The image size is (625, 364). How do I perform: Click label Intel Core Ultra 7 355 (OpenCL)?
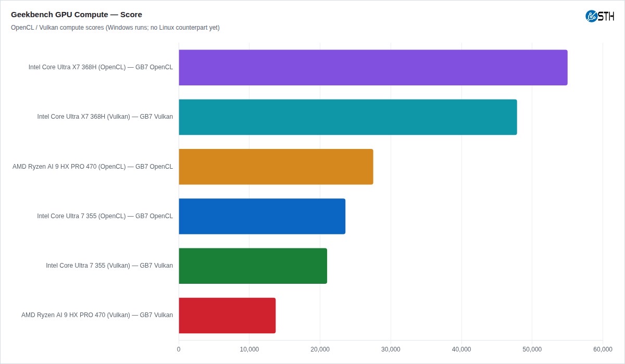click(105, 216)
